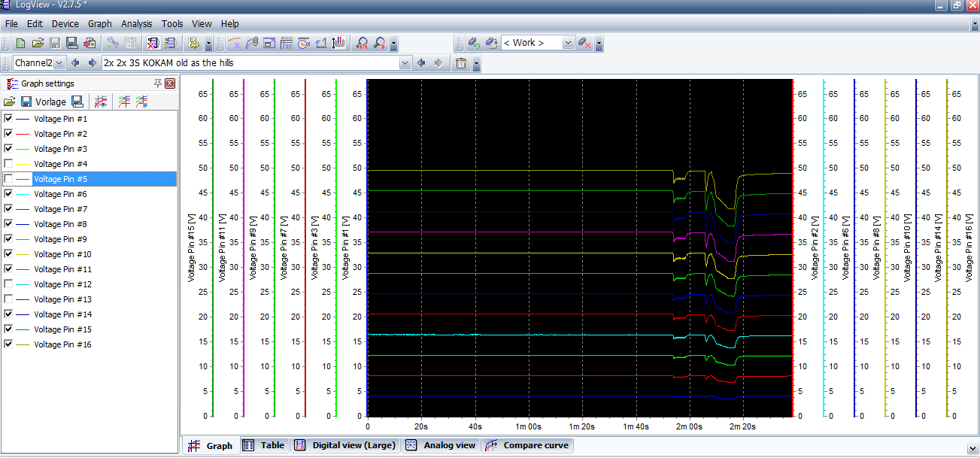This screenshot has height=458, width=980.
Task: Click the curve with paperclip icon
Action: [x=251, y=43]
